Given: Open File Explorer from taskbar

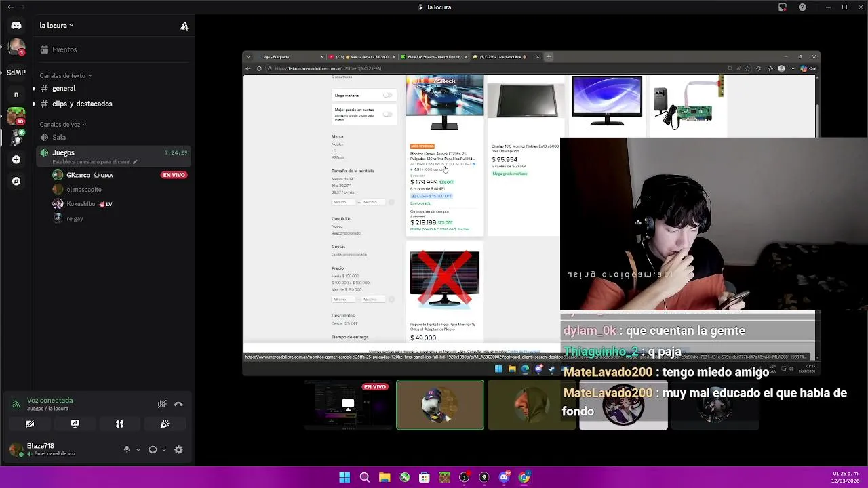Looking at the screenshot, I should pyautogui.click(x=384, y=477).
